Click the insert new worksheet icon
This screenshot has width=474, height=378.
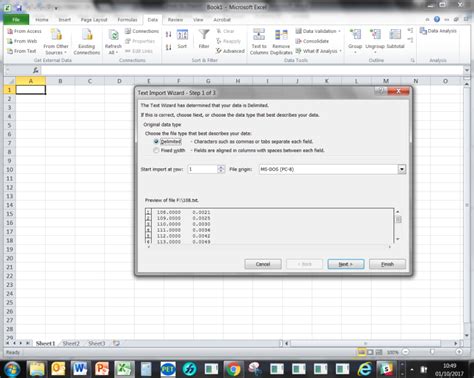[116, 343]
